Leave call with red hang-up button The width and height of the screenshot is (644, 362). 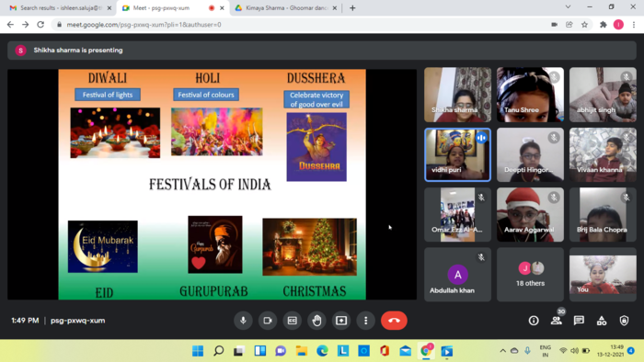(x=394, y=320)
